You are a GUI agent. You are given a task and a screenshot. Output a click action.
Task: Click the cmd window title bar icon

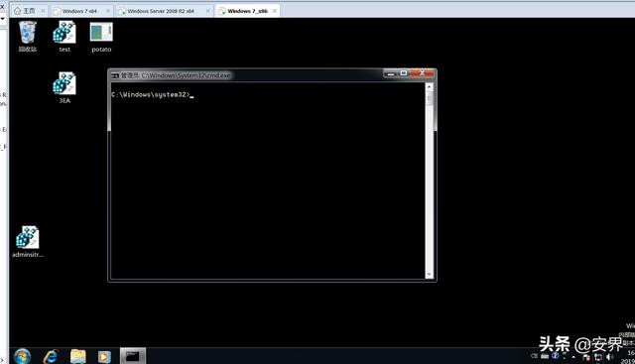point(115,75)
